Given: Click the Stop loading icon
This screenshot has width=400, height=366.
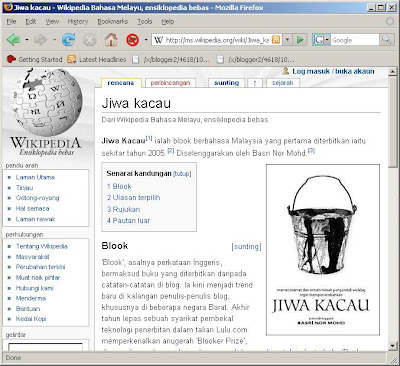Looking at the screenshot, I should point(89,40).
